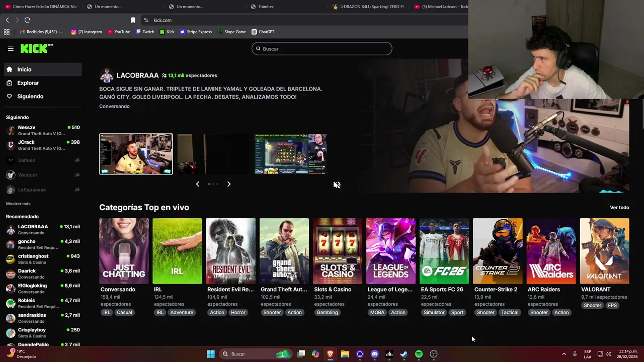The width and height of the screenshot is (644, 362).
Task: Open the Counter-Strike 2 category card
Action: pyautogui.click(x=498, y=251)
